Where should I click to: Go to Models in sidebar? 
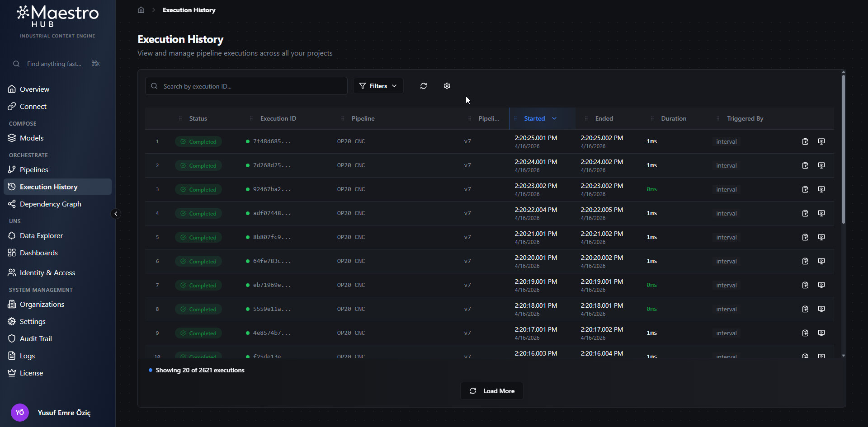[57, 138]
